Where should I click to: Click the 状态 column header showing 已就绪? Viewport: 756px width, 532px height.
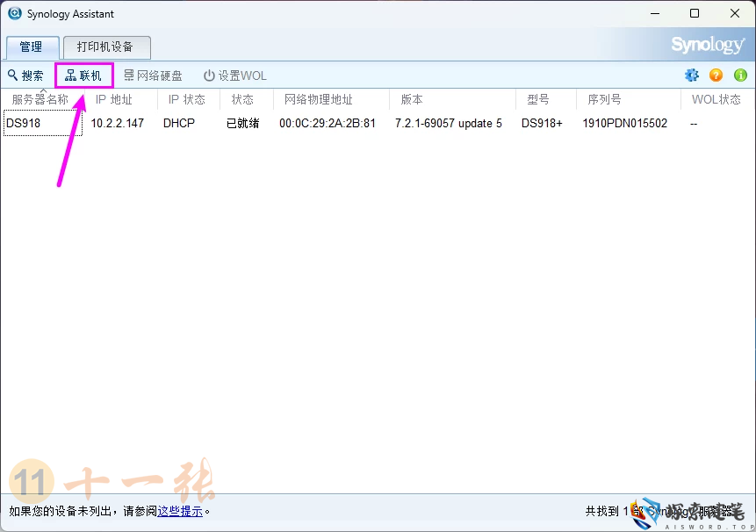click(x=243, y=99)
